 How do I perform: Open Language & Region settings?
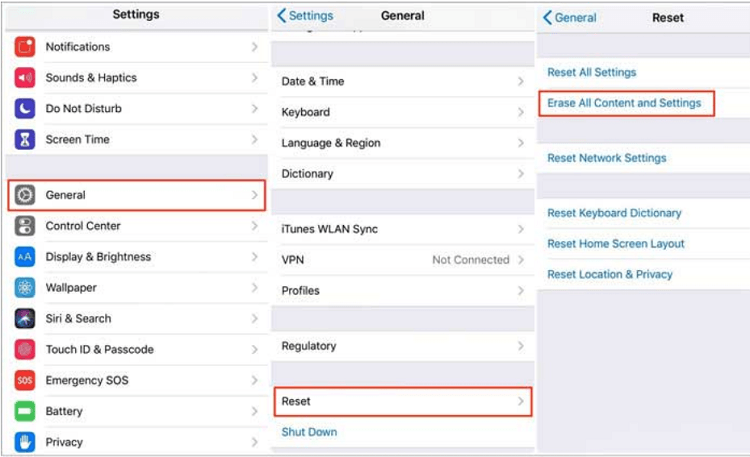331,143
